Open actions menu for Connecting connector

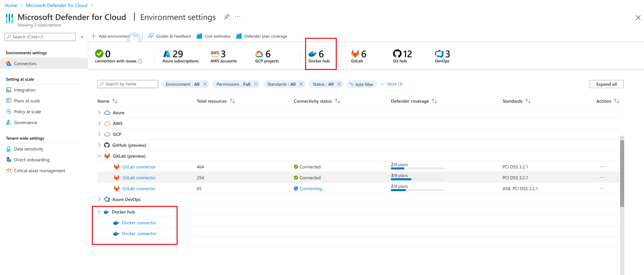pos(602,188)
